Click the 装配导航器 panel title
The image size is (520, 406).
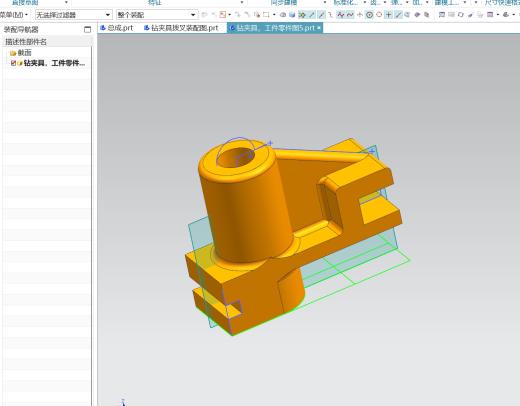point(21,30)
